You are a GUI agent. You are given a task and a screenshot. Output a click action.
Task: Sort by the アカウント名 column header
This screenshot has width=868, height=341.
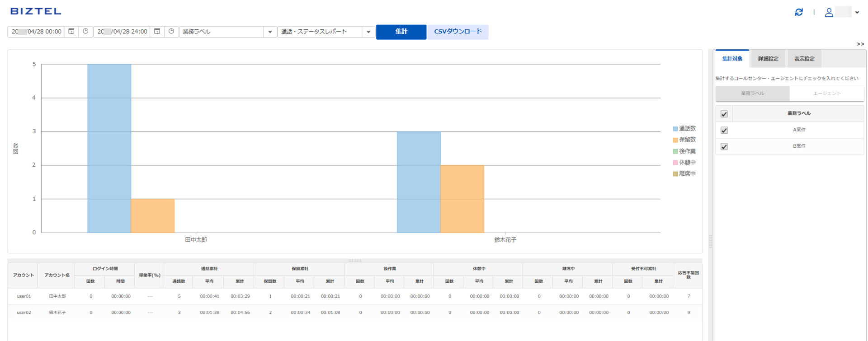(x=57, y=275)
